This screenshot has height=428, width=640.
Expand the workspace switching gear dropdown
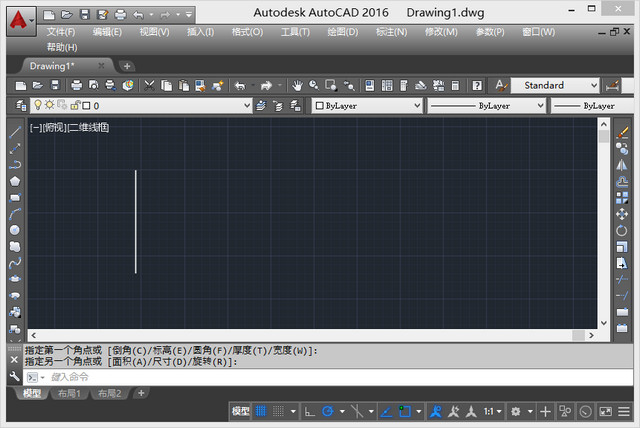click(530, 412)
